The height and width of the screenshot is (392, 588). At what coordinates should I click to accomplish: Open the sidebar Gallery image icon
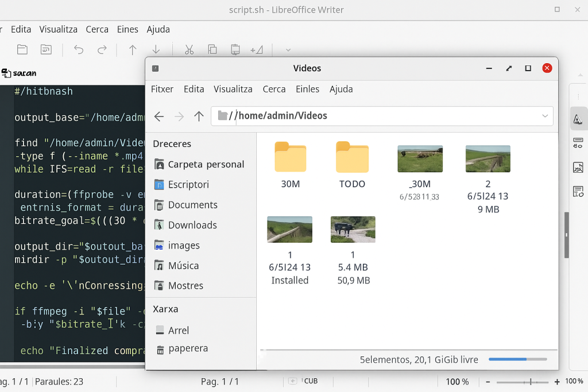pos(578,168)
